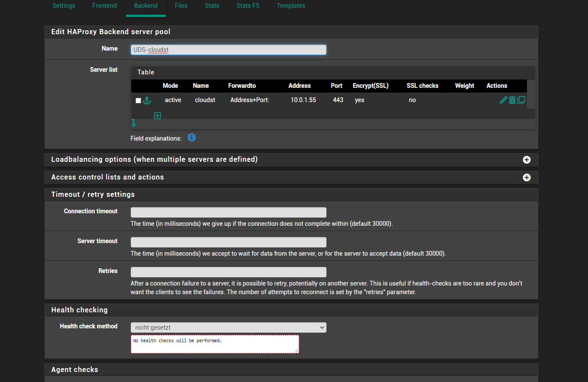Click the Timeout / retry settings heading
588x382 pixels.
point(93,195)
